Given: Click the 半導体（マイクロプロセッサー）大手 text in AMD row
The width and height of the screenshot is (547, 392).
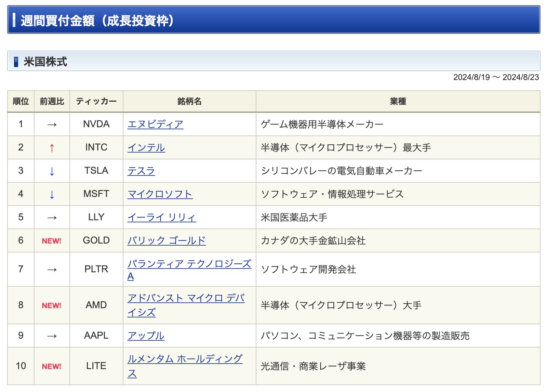Looking at the screenshot, I should click(x=341, y=305).
